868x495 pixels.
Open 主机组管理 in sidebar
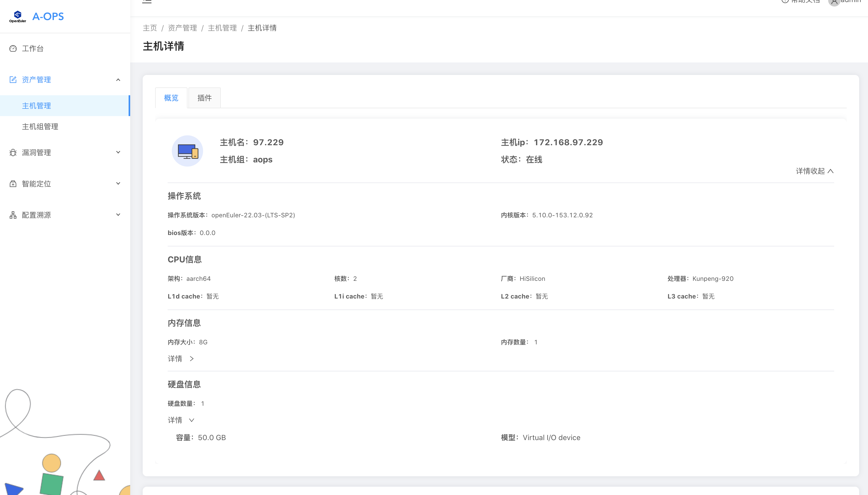tap(40, 127)
